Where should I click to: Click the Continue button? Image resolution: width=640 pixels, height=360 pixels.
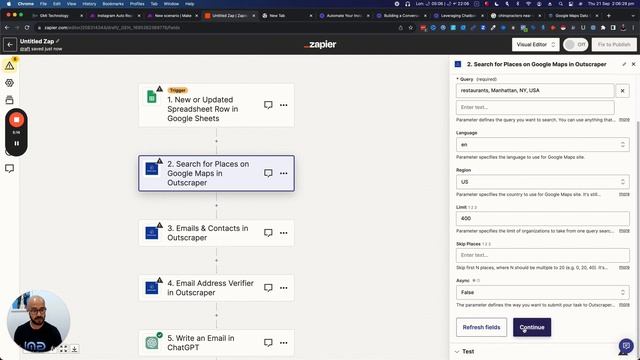[532, 327]
